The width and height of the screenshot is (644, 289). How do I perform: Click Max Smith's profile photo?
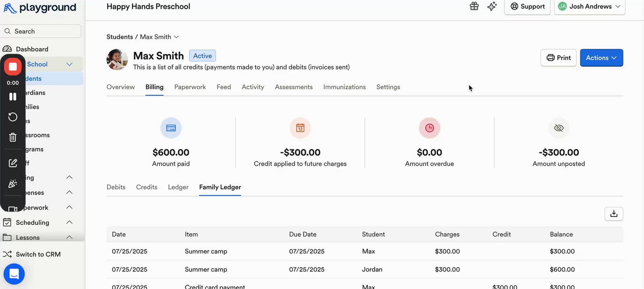pyautogui.click(x=117, y=60)
